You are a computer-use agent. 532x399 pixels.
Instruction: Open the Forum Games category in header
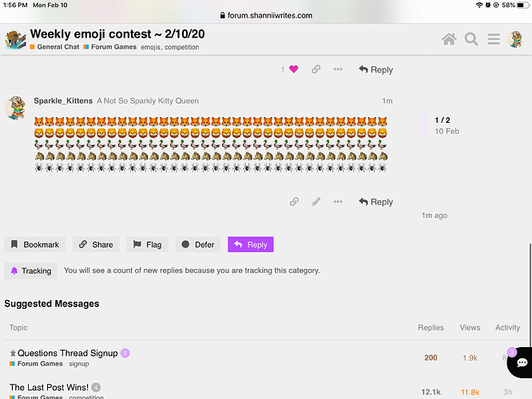pyautogui.click(x=110, y=47)
